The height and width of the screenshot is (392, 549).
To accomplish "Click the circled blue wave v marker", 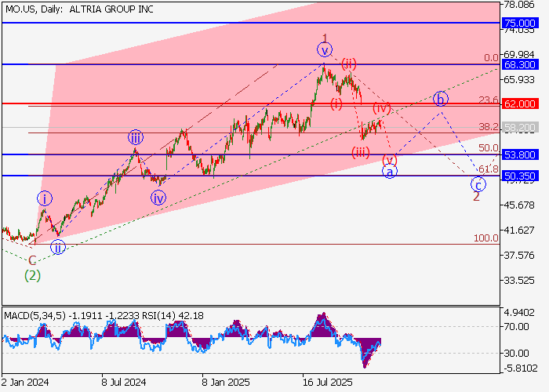I will [x=325, y=49].
